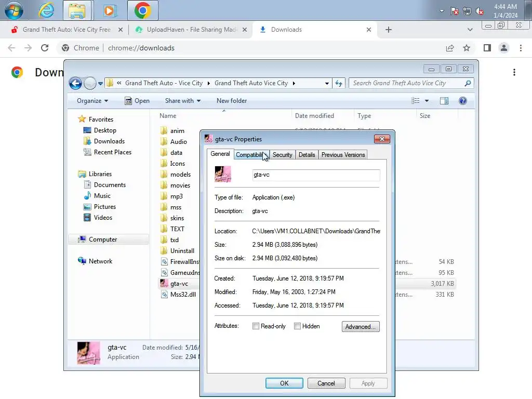
Task: Select Music library
Action: coord(102,196)
